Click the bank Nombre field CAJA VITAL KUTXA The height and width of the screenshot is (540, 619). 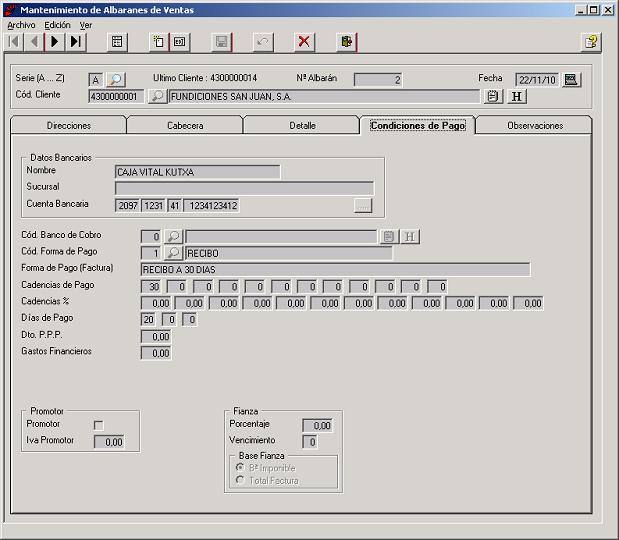tap(197, 172)
